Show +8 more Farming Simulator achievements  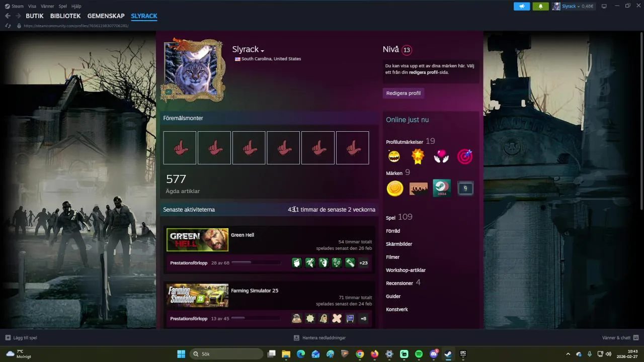363,318
